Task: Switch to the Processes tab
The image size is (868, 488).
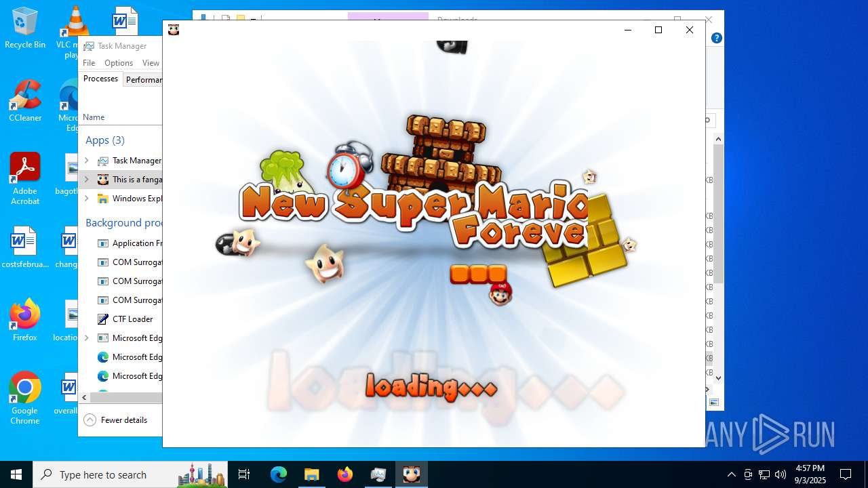Action: pyautogui.click(x=100, y=79)
